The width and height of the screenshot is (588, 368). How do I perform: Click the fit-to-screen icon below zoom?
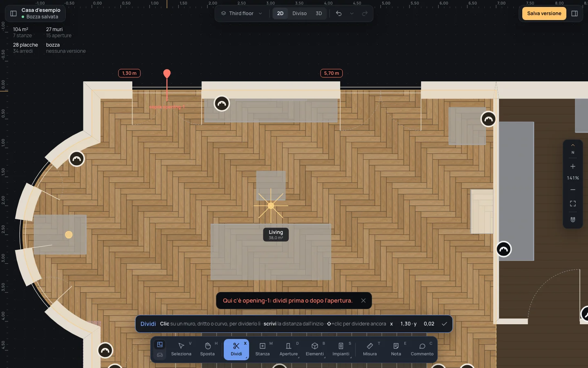(x=573, y=204)
